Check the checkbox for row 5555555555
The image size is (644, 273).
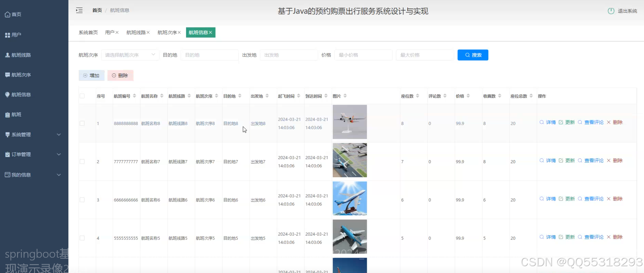tap(82, 238)
